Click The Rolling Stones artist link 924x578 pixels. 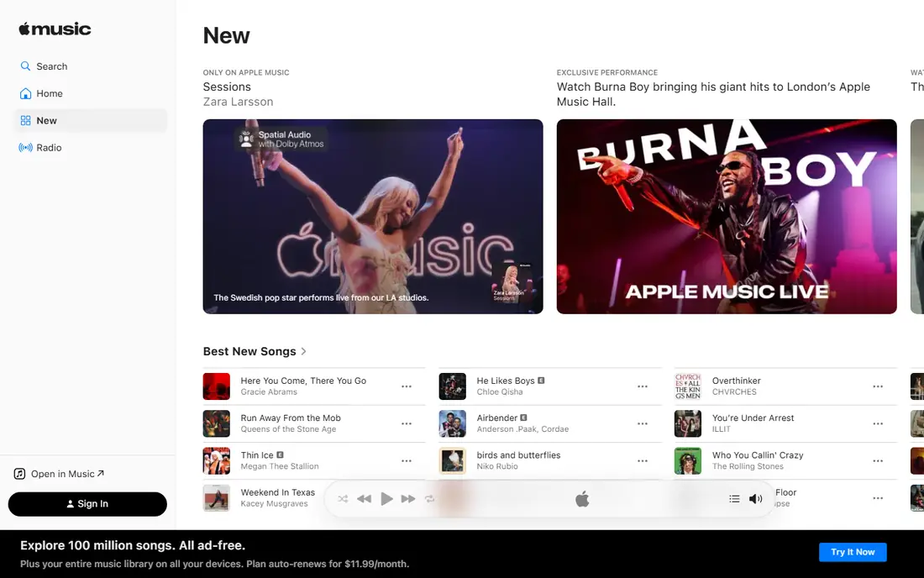click(748, 466)
